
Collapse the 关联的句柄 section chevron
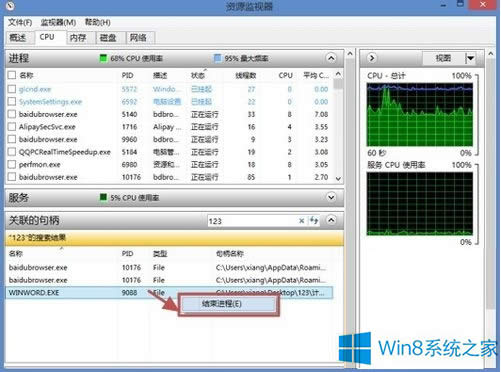331,220
